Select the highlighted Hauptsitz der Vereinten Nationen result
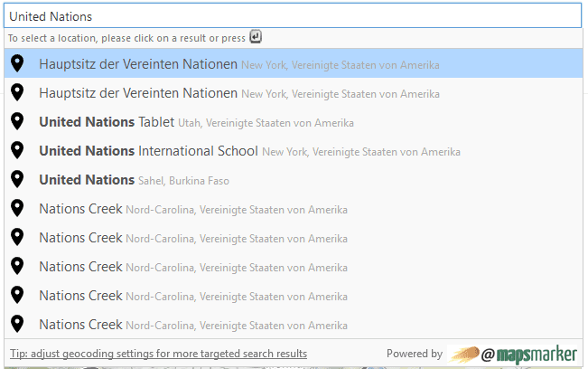Viewport: 588px width, 369px height. click(x=294, y=63)
